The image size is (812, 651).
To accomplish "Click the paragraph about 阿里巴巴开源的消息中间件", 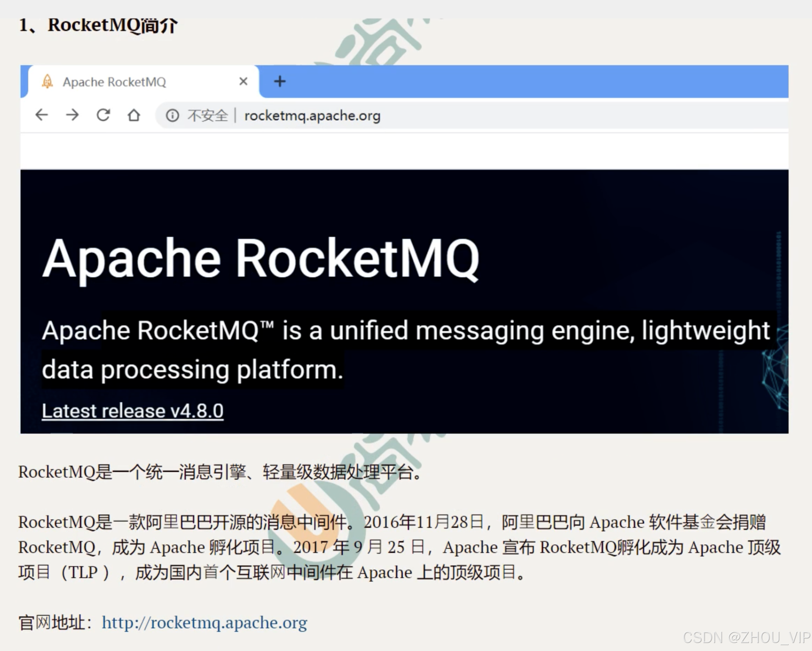I will coord(399,547).
